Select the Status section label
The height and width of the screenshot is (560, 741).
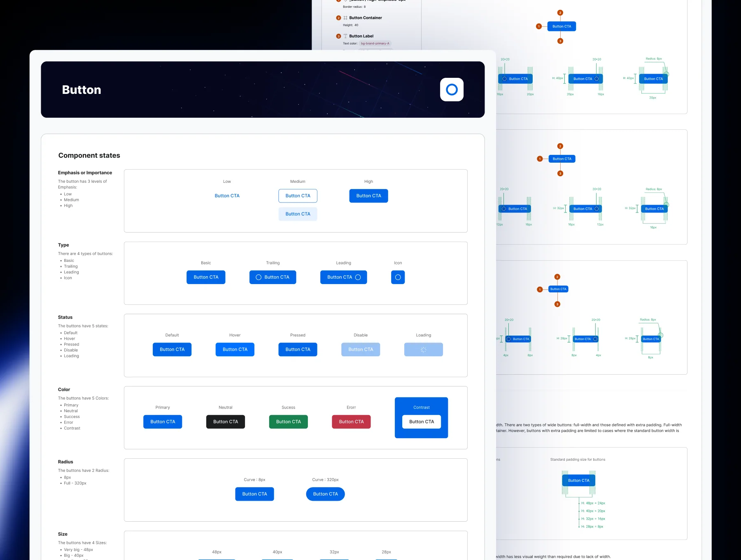(65, 317)
